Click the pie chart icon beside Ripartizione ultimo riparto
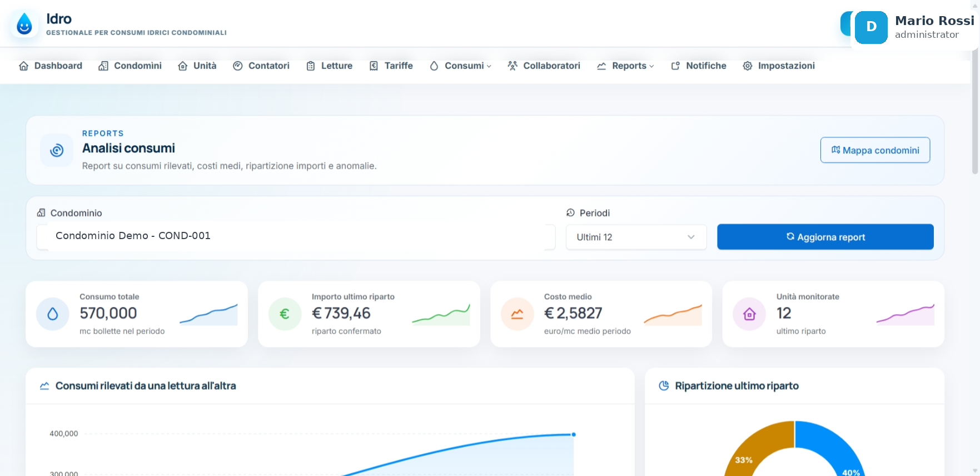This screenshot has width=980, height=476. pos(664,386)
